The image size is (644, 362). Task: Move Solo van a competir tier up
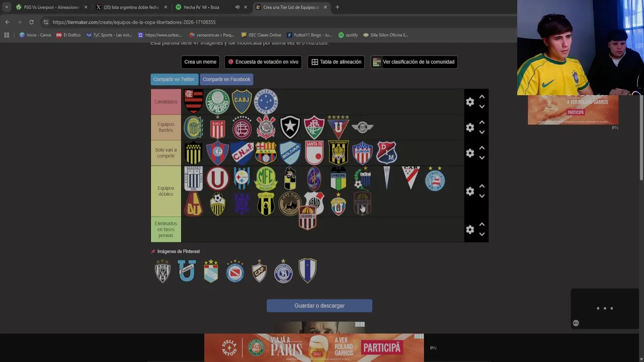coord(481,148)
